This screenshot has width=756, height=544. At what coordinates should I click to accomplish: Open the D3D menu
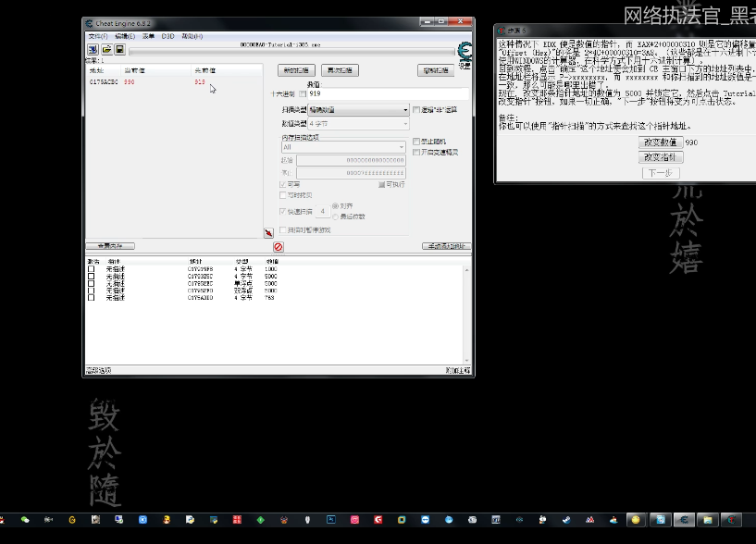[167, 36]
